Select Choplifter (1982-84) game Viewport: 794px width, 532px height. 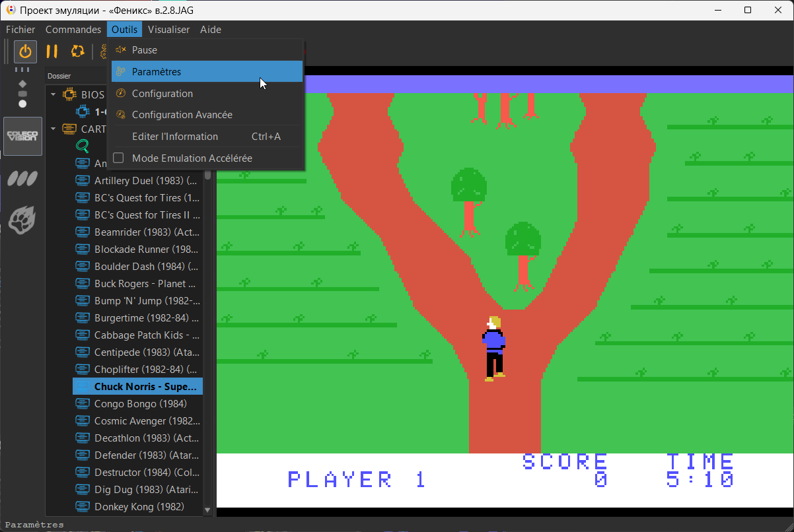(x=145, y=369)
